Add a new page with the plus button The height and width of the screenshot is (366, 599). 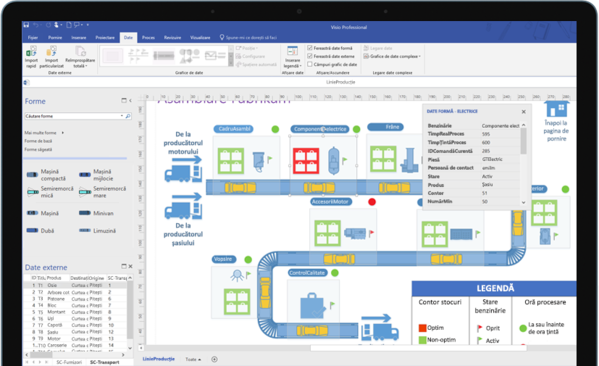point(214,359)
